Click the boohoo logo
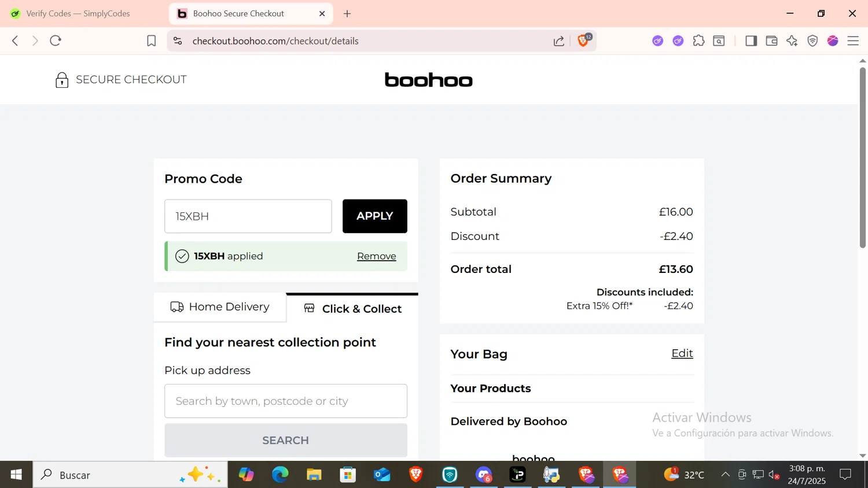868x488 pixels. coord(429,80)
